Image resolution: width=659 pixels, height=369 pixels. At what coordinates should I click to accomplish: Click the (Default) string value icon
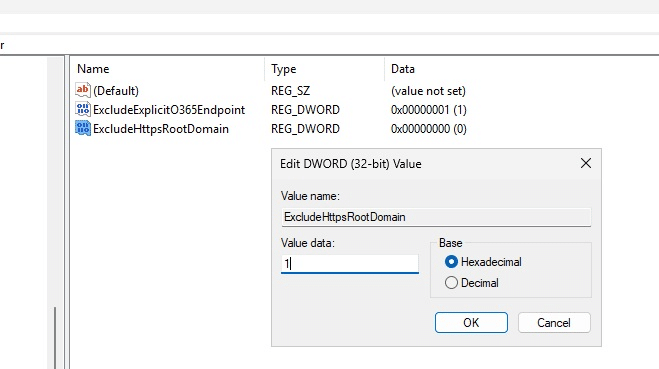pyautogui.click(x=83, y=90)
